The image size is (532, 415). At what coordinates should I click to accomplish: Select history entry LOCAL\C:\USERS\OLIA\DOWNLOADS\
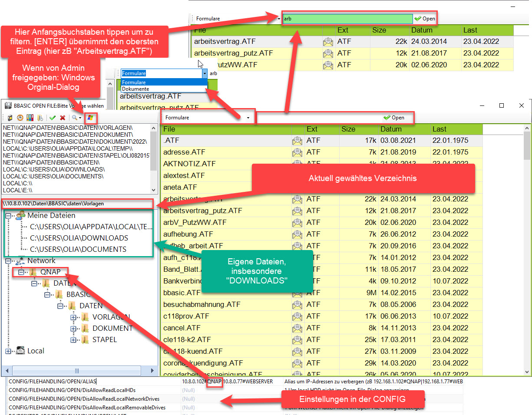click(53, 169)
